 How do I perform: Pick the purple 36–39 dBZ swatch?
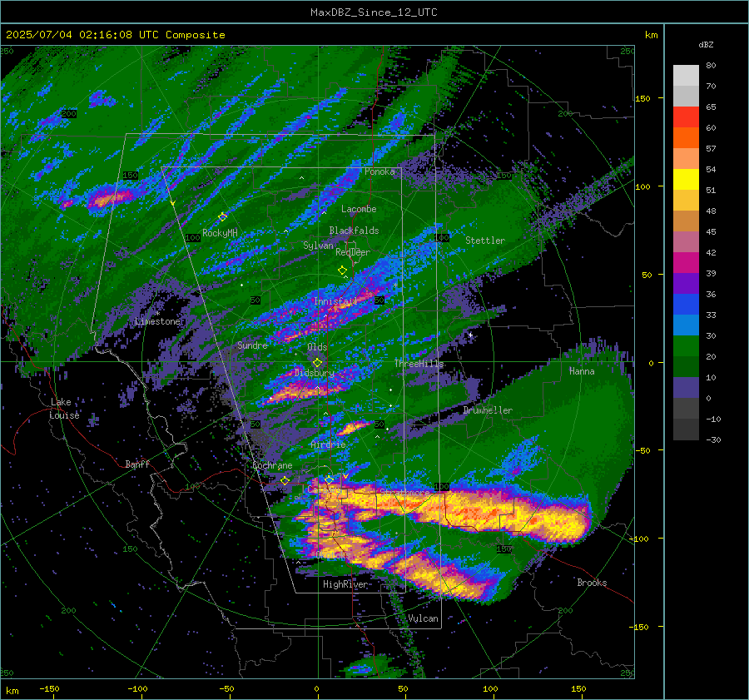tap(686, 283)
